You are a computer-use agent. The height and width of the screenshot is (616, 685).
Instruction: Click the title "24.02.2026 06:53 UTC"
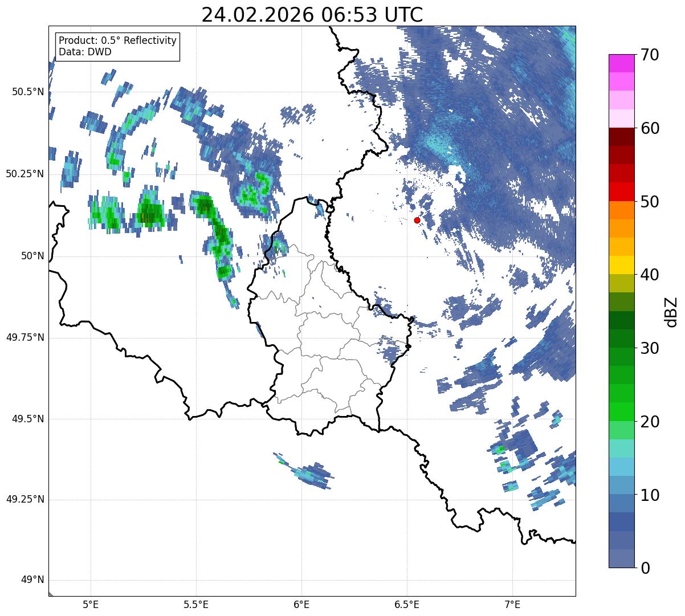pos(312,15)
